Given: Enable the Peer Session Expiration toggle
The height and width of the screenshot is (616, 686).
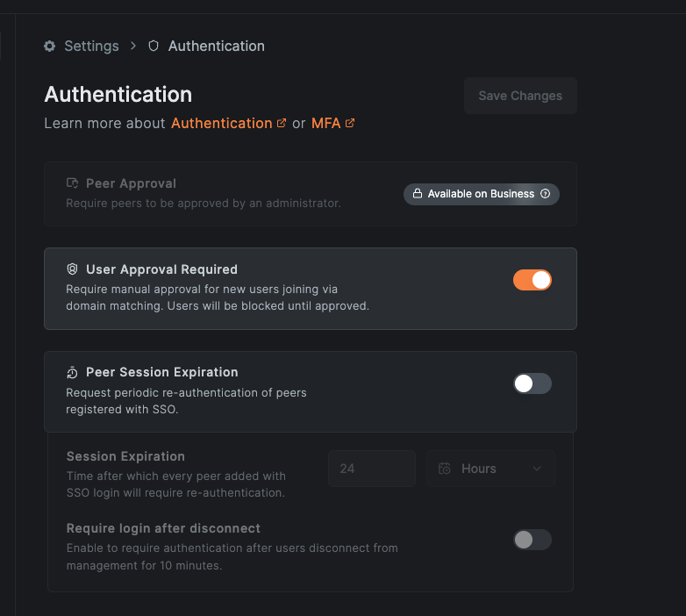Looking at the screenshot, I should (532, 383).
